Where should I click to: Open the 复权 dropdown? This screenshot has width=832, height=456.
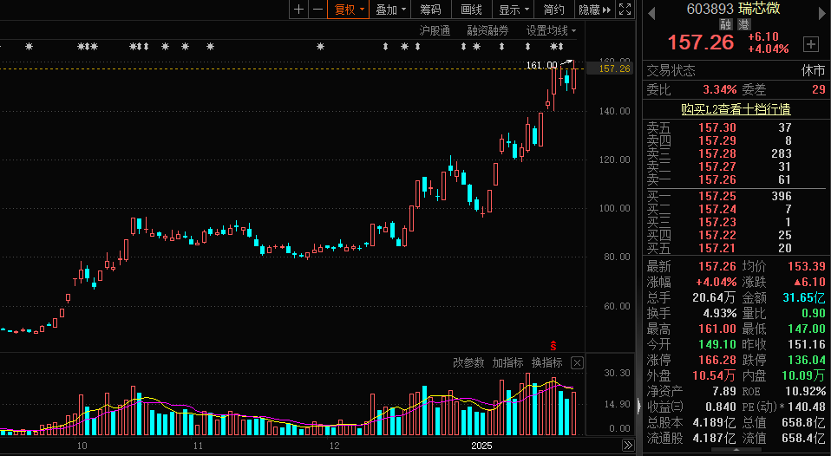[x=350, y=10]
